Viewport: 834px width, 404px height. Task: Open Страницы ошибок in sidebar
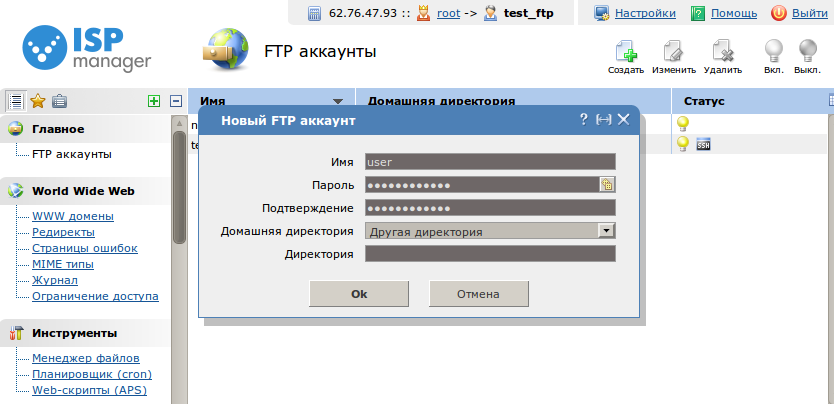(x=85, y=248)
